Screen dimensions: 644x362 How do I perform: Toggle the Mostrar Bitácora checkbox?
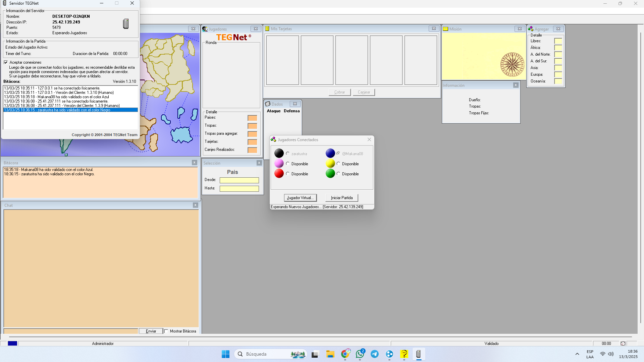[x=166, y=331]
